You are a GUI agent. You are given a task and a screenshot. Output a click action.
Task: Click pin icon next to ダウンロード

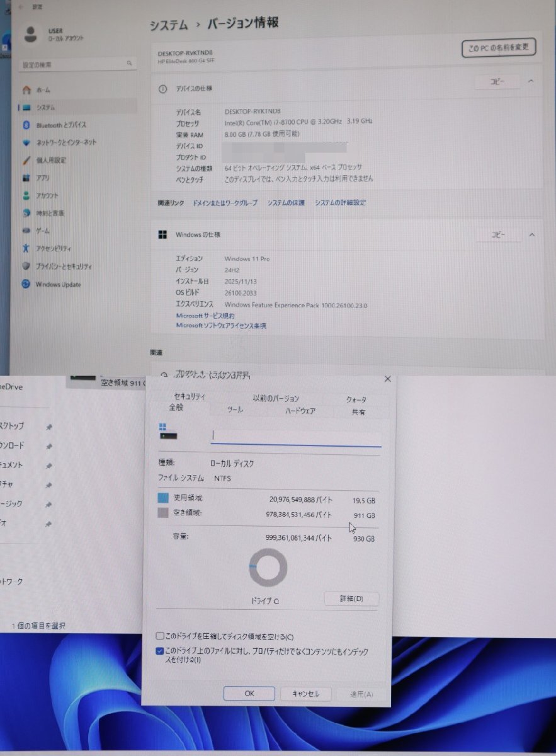(48, 446)
